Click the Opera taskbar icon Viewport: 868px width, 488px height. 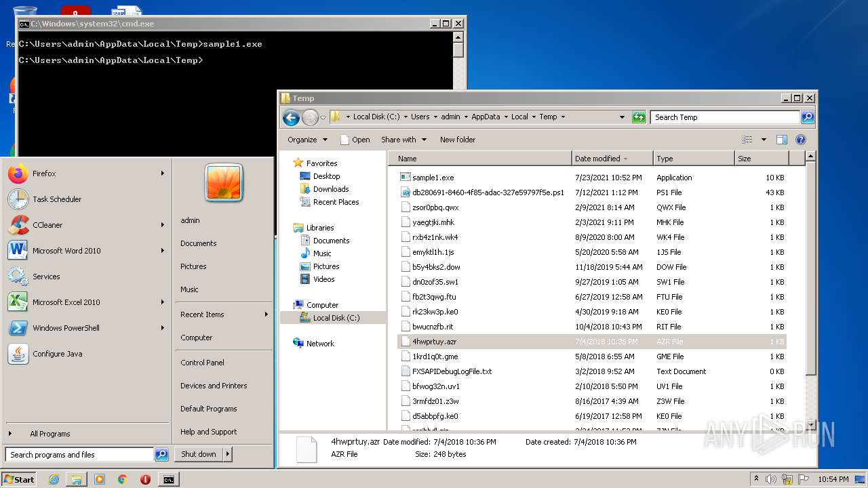coord(145,479)
